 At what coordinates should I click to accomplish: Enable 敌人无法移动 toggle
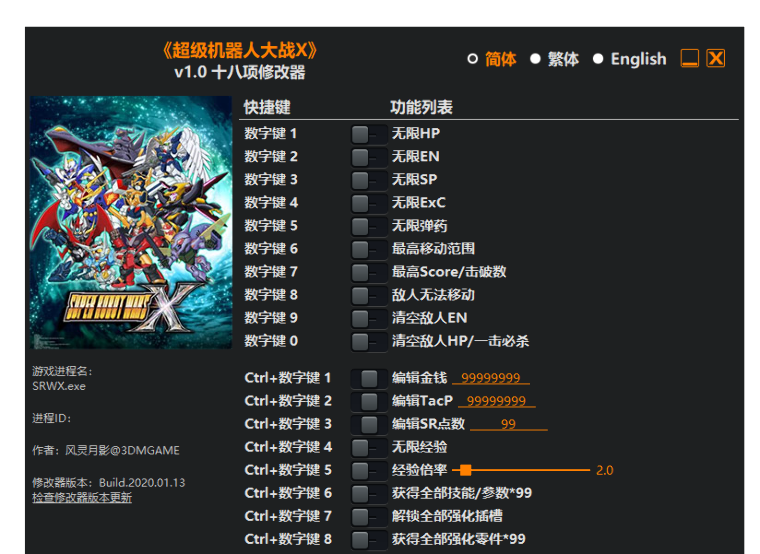[x=369, y=296]
